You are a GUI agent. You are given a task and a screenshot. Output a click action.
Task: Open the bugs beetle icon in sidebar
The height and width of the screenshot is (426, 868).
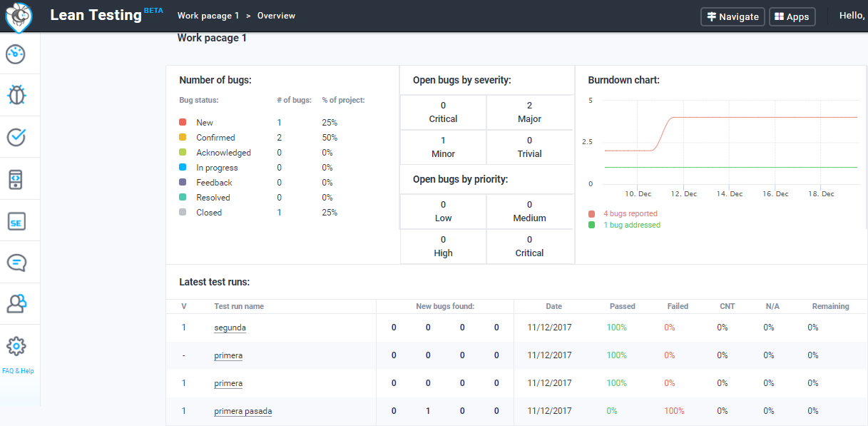[16, 95]
